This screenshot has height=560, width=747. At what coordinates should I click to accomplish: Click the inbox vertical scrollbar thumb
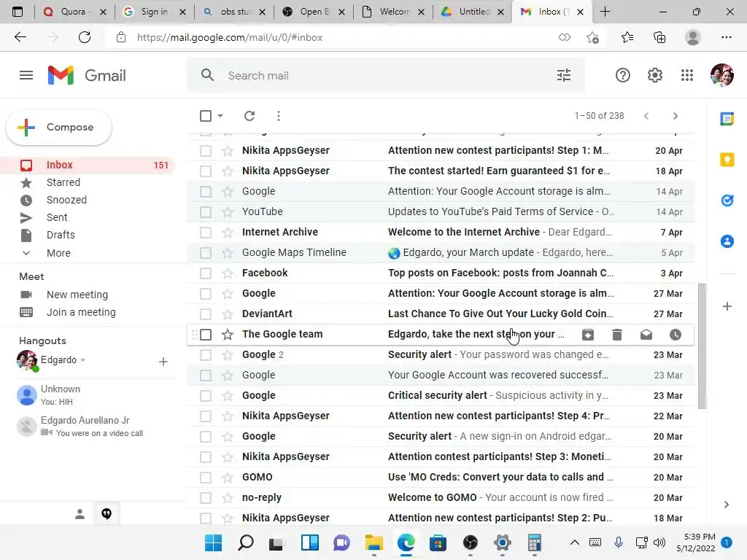click(701, 346)
